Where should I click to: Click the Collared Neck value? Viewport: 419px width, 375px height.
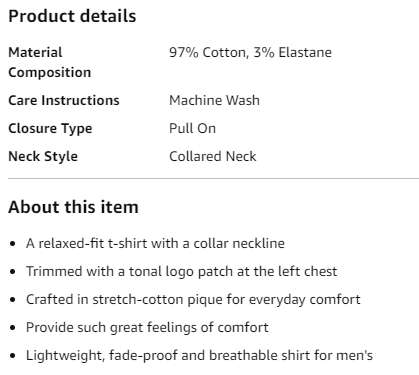pos(213,156)
